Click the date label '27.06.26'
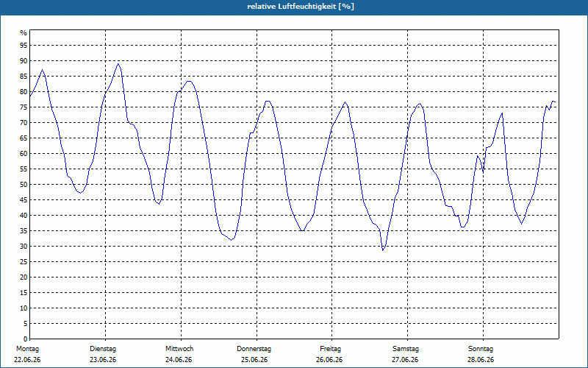Viewport: 588px width, 368px height. point(406,360)
